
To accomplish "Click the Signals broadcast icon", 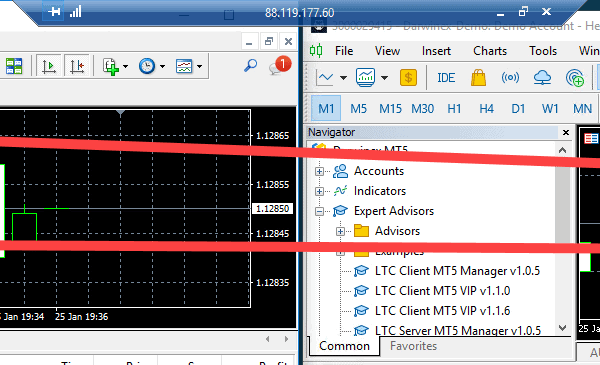I will coord(510,78).
